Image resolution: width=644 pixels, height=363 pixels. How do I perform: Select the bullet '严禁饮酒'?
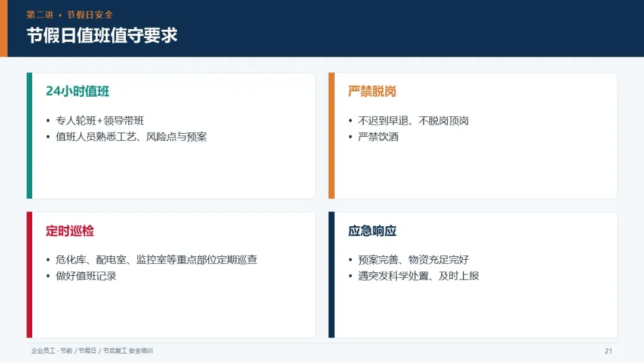(x=378, y=137)
